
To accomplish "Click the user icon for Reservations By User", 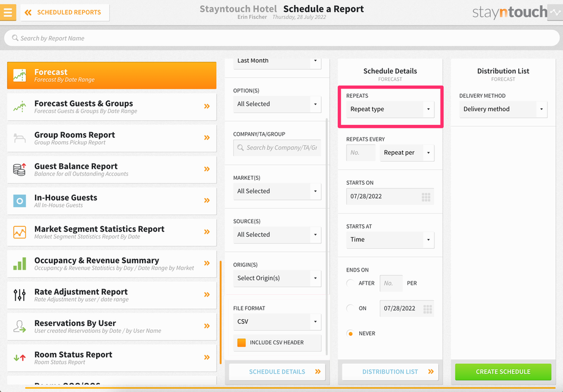I will [x=20, y=327].
